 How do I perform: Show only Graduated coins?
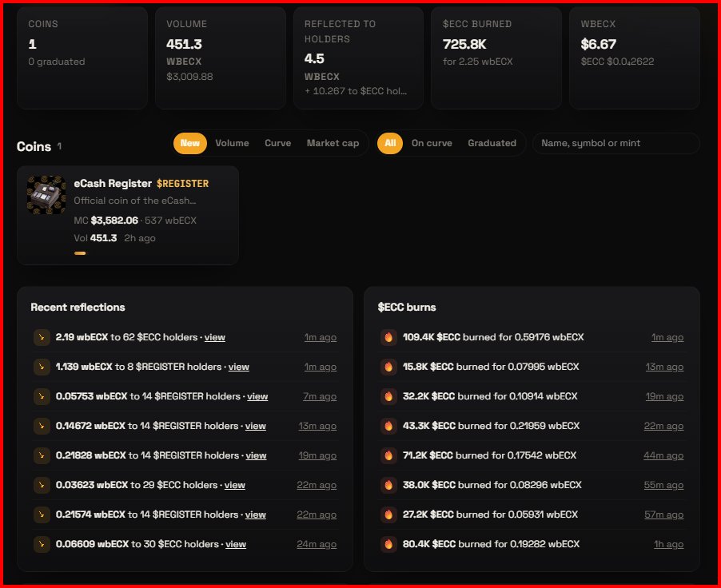tap(492, 143)
